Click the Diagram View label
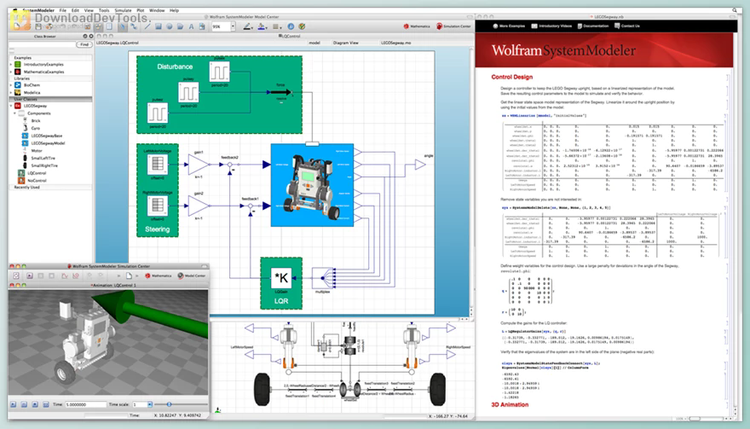 coord(346,43)
